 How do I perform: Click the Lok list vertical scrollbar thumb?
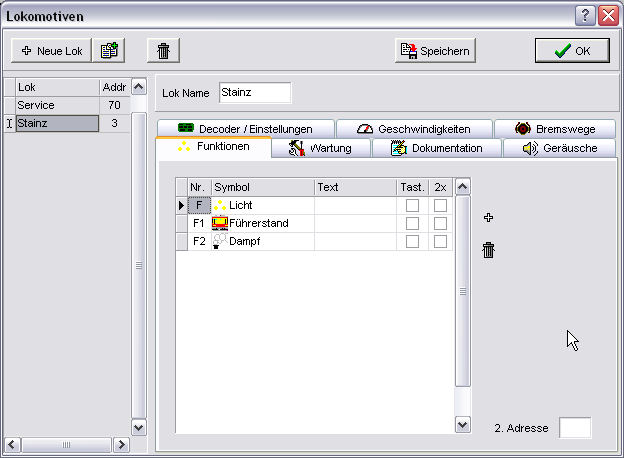pos(138,265)
